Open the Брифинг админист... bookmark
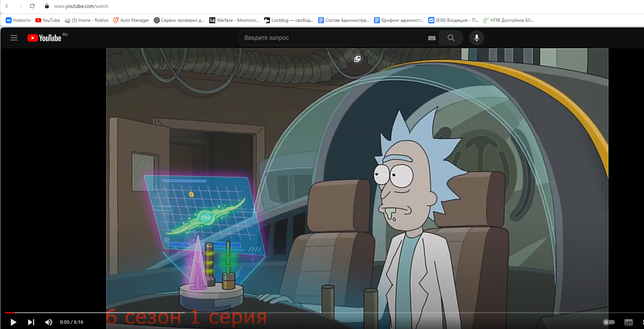Viewport: 644px width, 329px height. (399, 20)
